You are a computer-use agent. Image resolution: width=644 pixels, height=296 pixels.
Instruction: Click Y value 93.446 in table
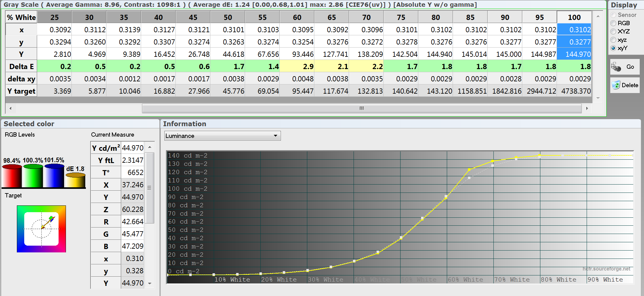pyautogui.click(x=297, y=54)
